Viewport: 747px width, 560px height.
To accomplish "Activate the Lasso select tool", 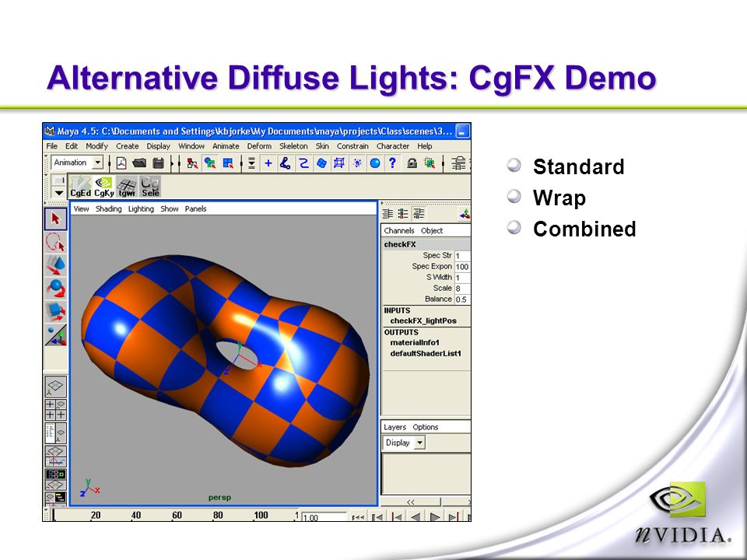I will (x=56, y=242).
